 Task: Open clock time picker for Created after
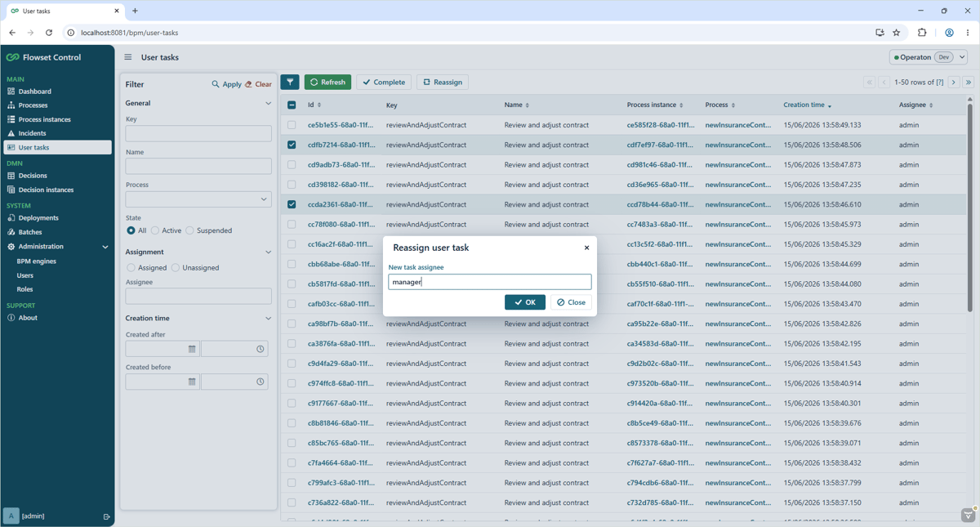pos(261,349)
